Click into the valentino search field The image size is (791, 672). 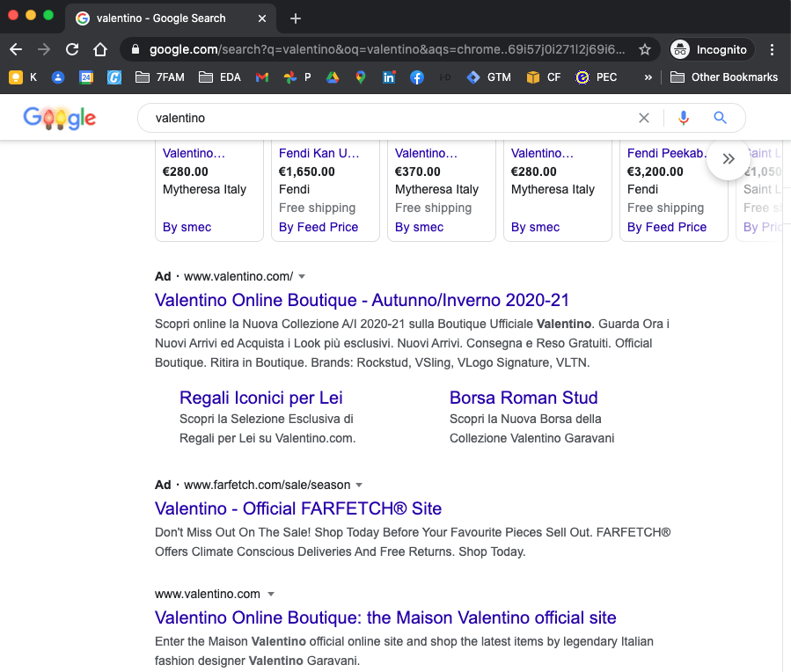393,118
